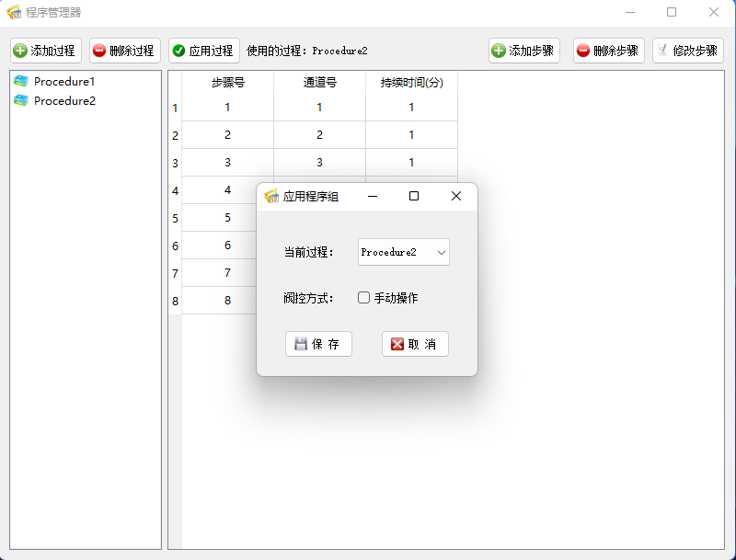Select row header 5 in the table
Image resolution: width=736 pixels, height=560 pixels.
click(x=175, y=218)
